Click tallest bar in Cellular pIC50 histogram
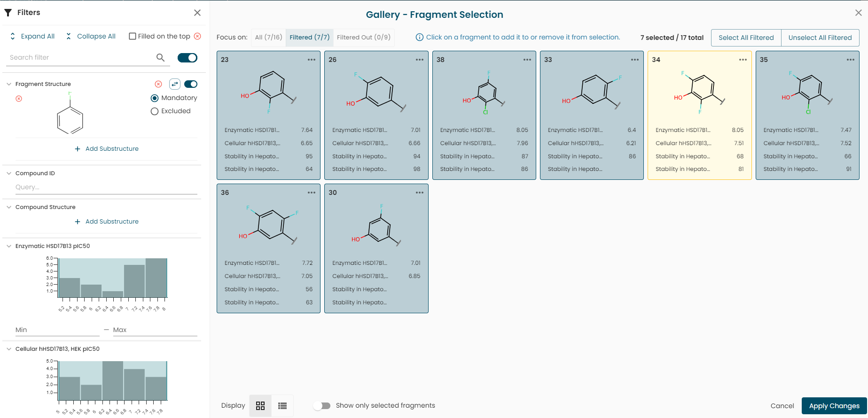The height and width of the screenshot is (418, 868). point(113,381)
